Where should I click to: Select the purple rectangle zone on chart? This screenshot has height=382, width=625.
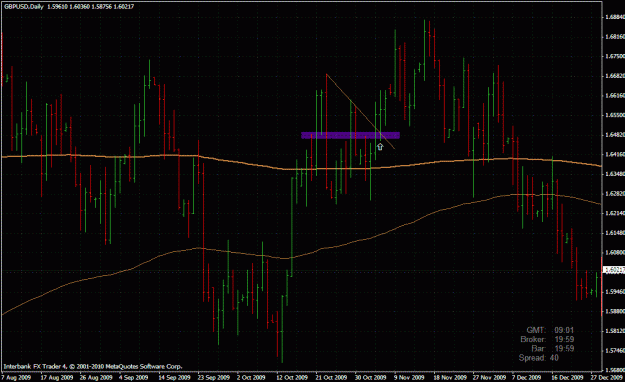(350, 136)
